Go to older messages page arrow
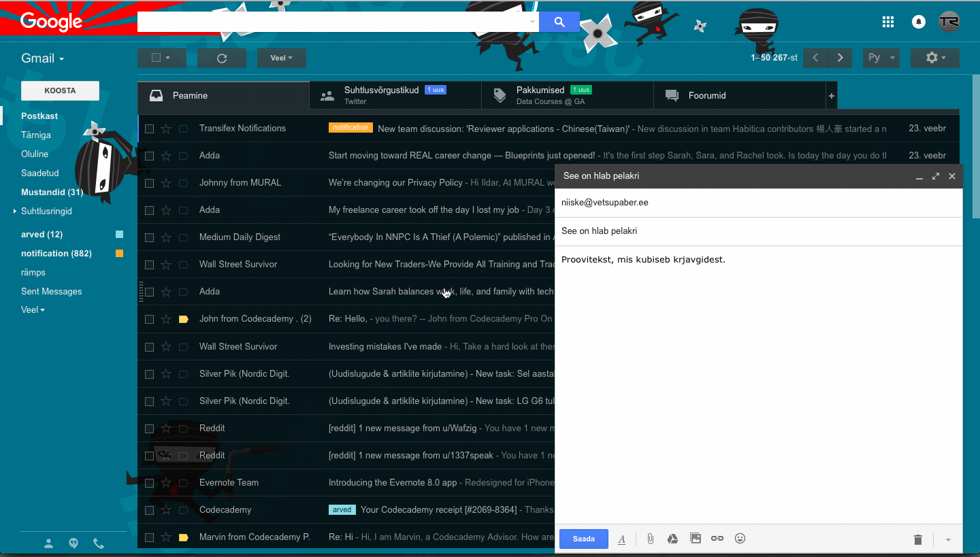 click(840, 58)
